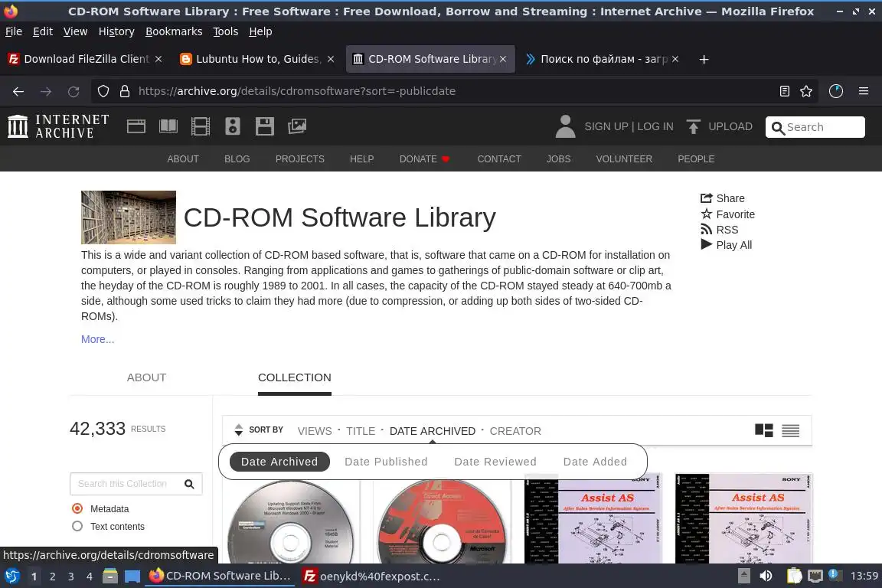The height and width of the screenshot is (588, 882).
Task: Open the Firefox account circle icon
Action: [836, 91]
